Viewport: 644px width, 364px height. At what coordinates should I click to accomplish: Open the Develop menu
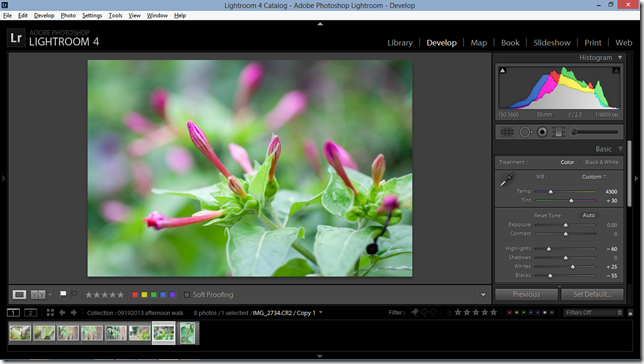(x=44, y=16)
